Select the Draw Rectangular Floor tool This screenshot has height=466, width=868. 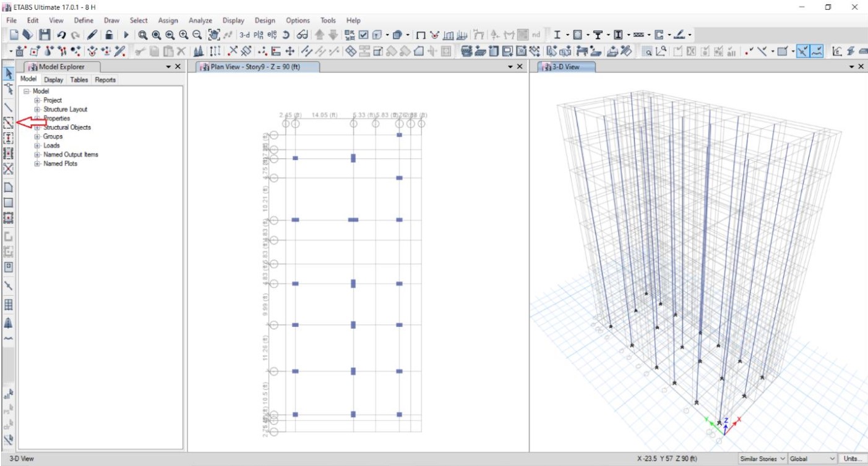point(9,202)
